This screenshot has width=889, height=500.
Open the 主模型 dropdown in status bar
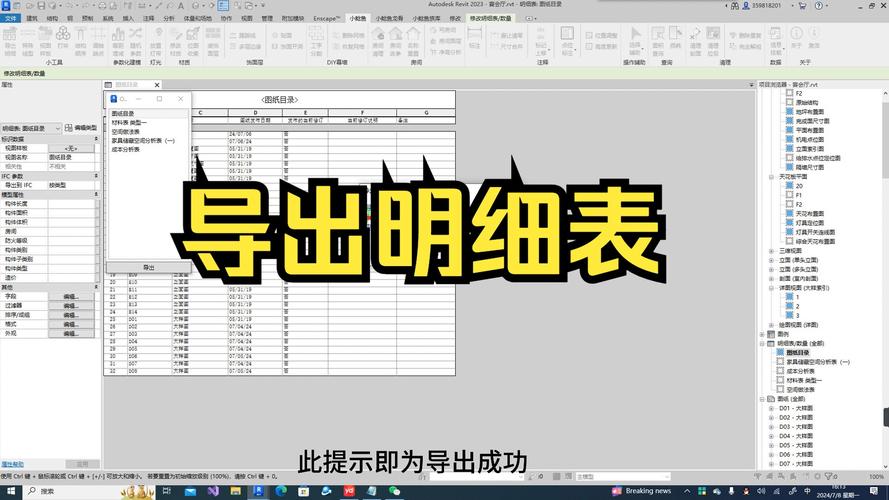tap(623, 477)
